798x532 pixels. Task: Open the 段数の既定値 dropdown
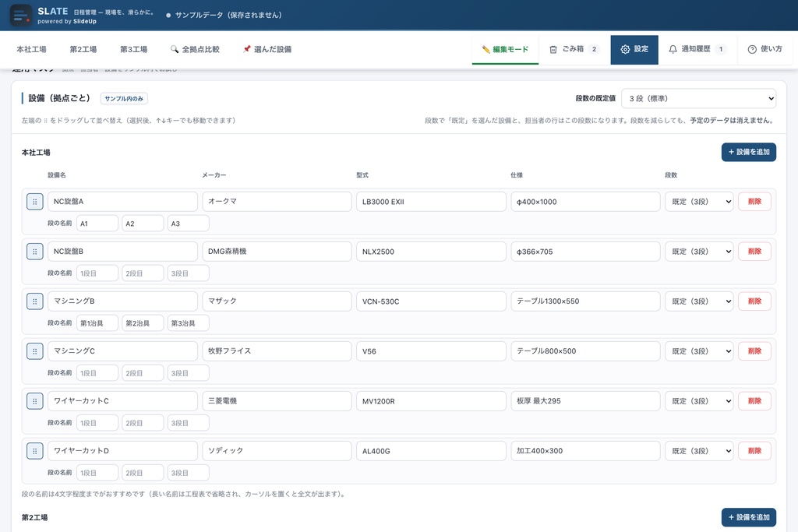click(699, 98)
